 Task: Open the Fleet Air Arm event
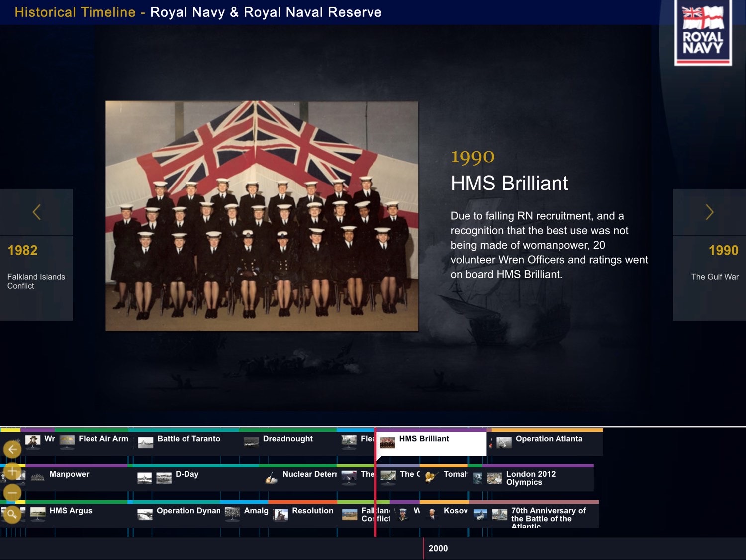tap(103, 439)
